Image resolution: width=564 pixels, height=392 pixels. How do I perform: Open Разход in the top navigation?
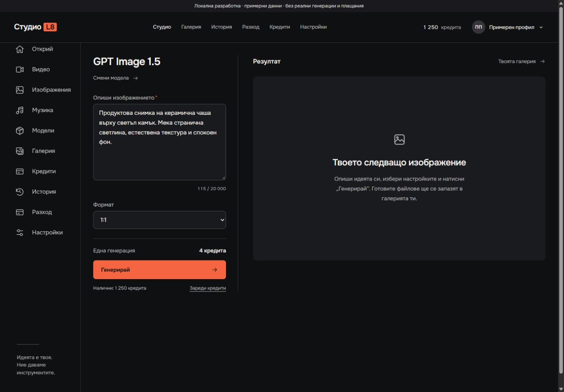coord(251,27)
